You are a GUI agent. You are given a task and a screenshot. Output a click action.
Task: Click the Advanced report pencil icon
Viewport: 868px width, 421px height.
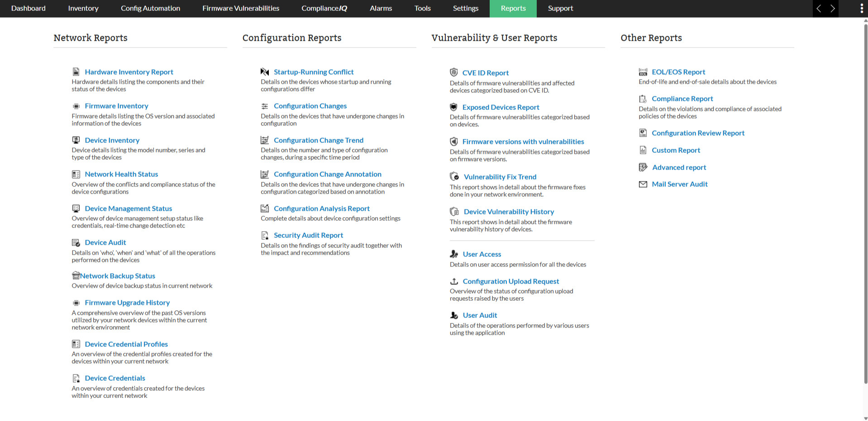coord(643,167)
